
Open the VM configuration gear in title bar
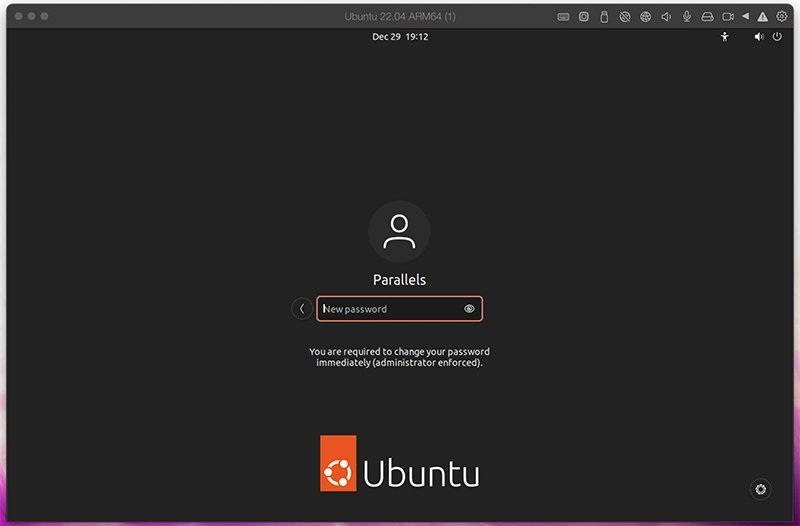[782, 16]
